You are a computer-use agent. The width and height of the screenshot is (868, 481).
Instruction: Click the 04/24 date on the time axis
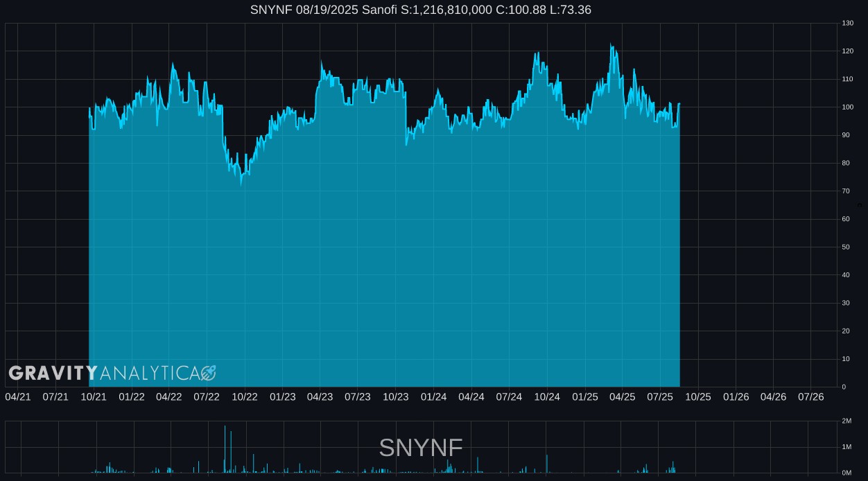point(471,396)
